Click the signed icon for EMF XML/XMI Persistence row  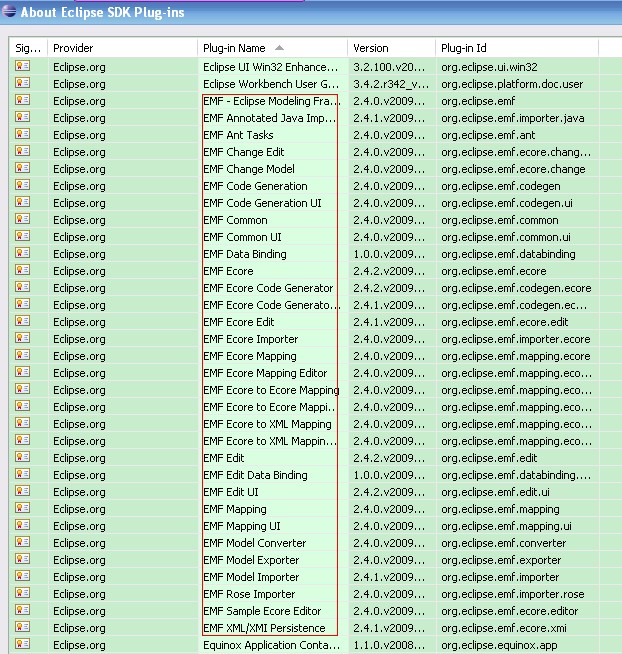tap(23, 627)
